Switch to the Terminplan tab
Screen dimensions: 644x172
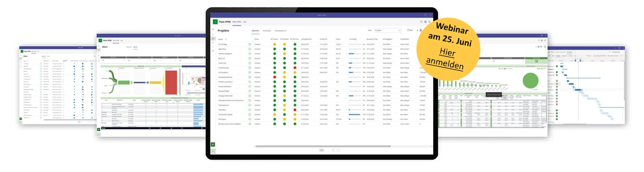tap(267, 30)
